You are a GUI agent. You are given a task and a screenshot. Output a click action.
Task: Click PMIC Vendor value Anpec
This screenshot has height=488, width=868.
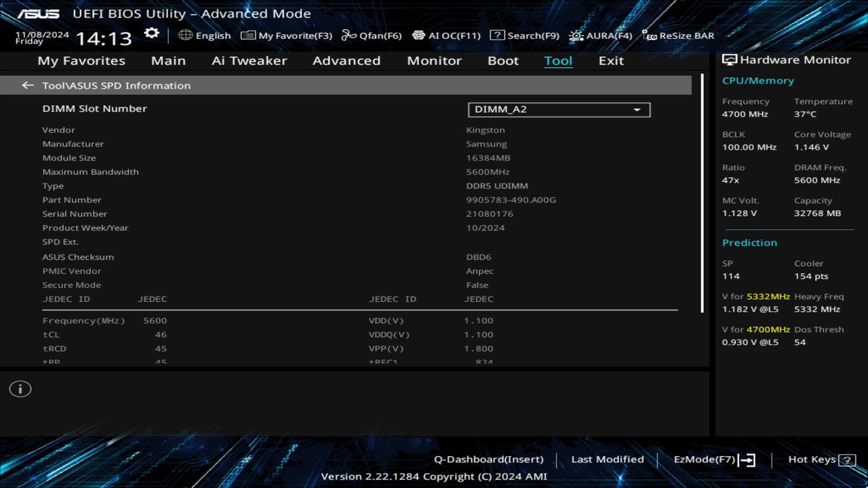point(480,271)
